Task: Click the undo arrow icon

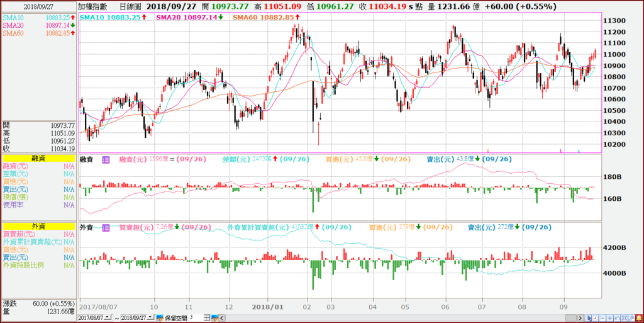Action: click(x=618, y=318)
